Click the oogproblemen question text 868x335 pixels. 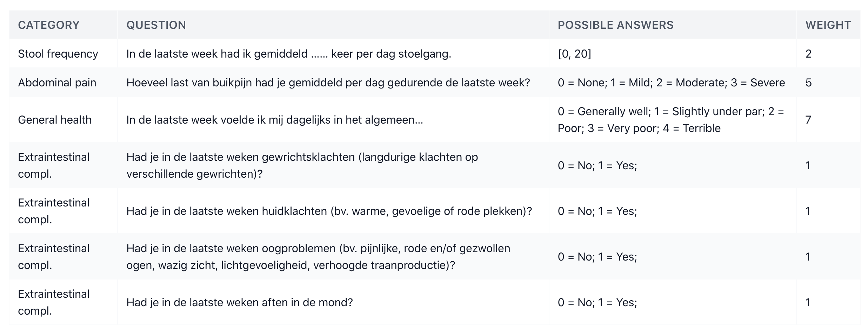[x=318, y=257]
